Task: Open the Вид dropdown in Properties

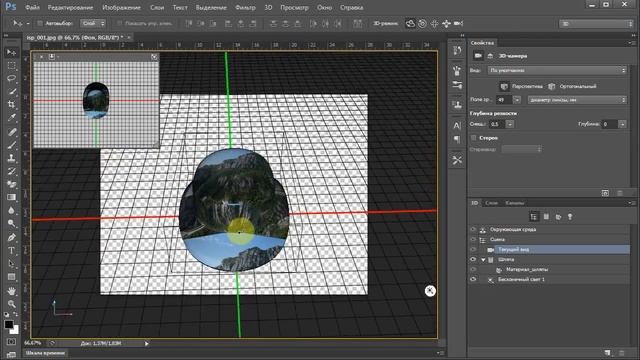Action: [557, 70]
